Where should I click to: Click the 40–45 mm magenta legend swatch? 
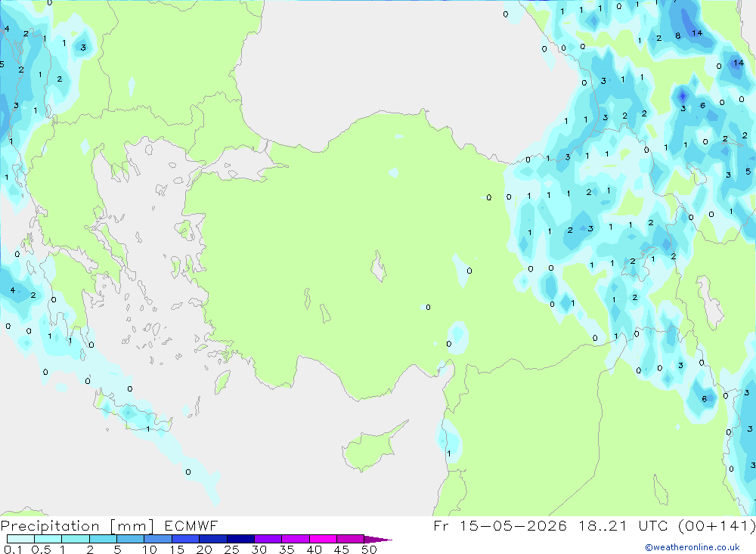(x=323, y=539)
